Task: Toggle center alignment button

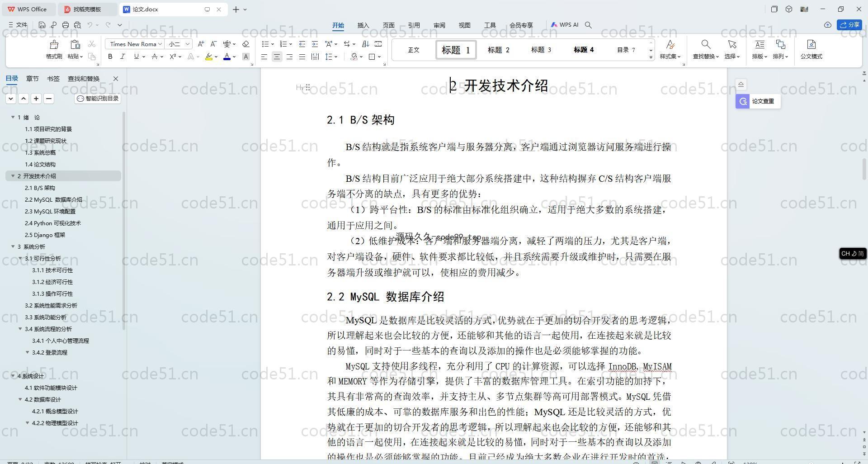Action: tap(277, 57)
